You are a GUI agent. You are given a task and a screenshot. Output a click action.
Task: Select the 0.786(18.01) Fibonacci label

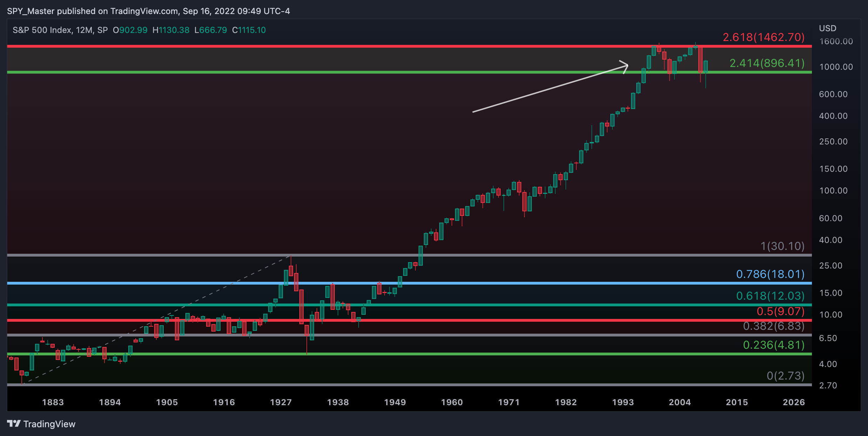click(x=771, y=274)
